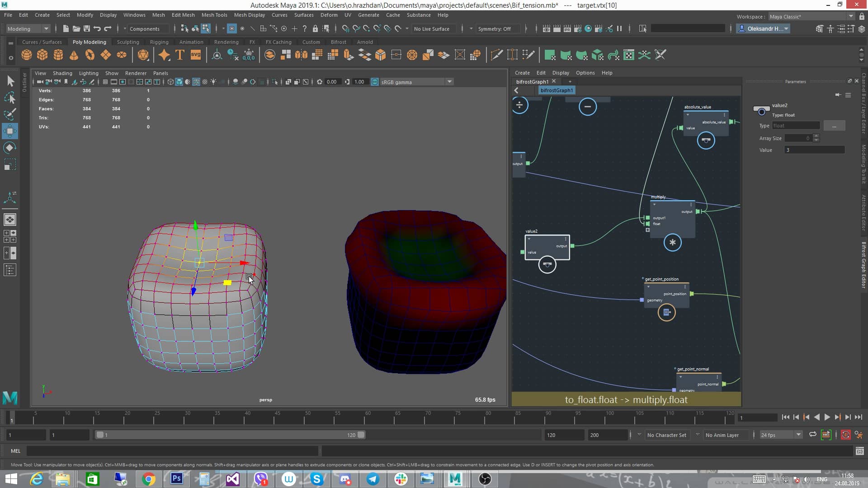The image size is (868, 488).
Task: Select the Move Tool in the toolbox
Action: 10,131
